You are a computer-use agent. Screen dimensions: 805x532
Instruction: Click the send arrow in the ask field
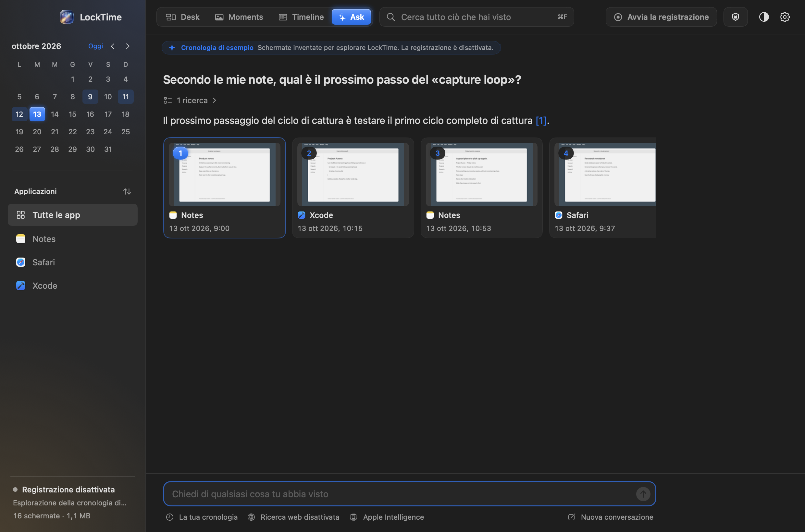pyautogui.click(x=643, y=494)
